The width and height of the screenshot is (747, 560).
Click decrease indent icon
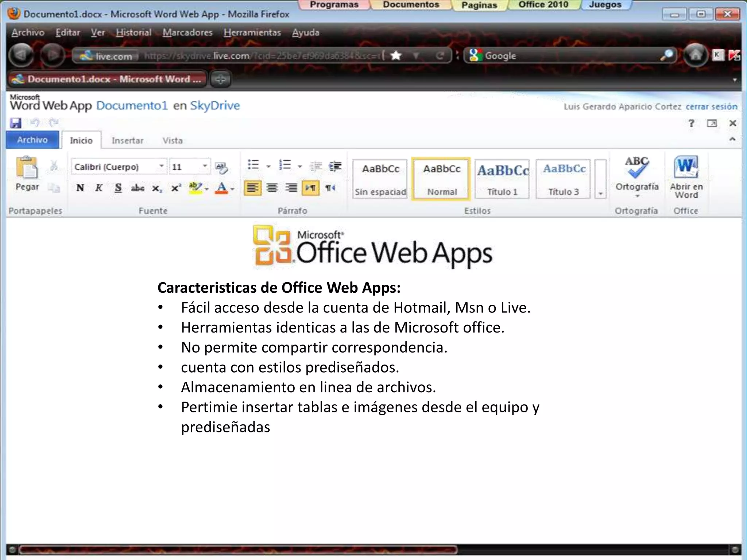coord(316,166)
